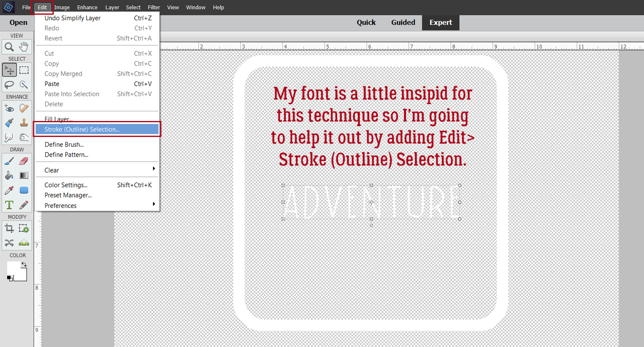Open the File menu
Viewport: 644px width, 347px height.
pyautogui.click(x=26, y=7)
